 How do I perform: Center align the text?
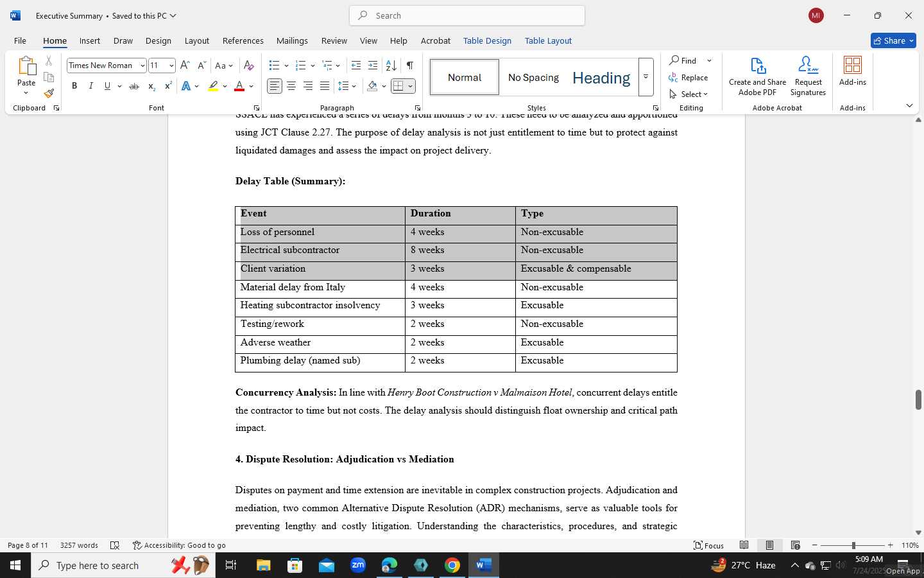pos(291,86)
